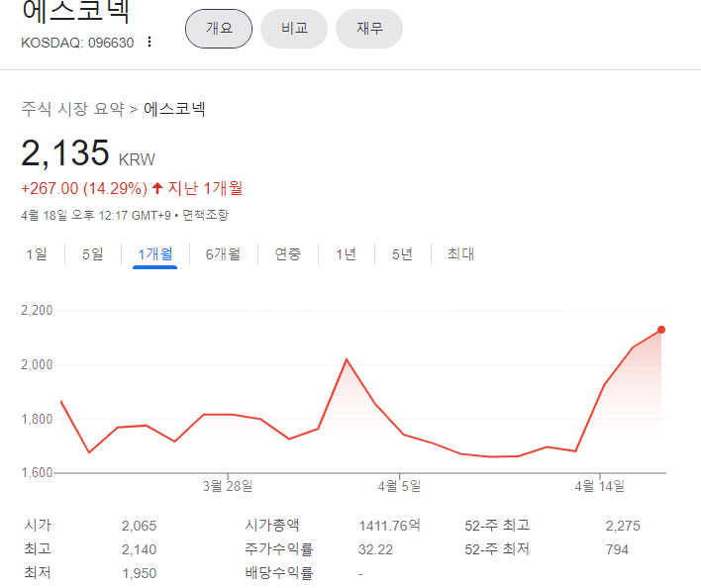Click the 2,200 y-axis label

37,310
